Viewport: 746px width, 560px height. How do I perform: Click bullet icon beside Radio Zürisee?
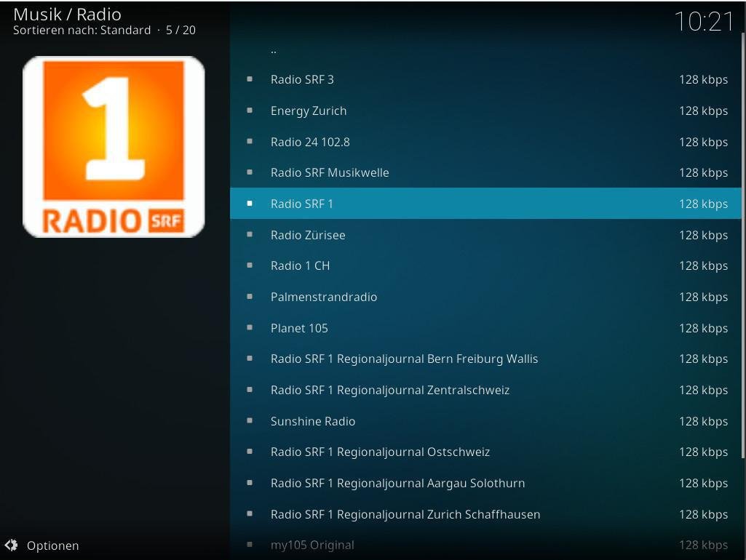250,234
